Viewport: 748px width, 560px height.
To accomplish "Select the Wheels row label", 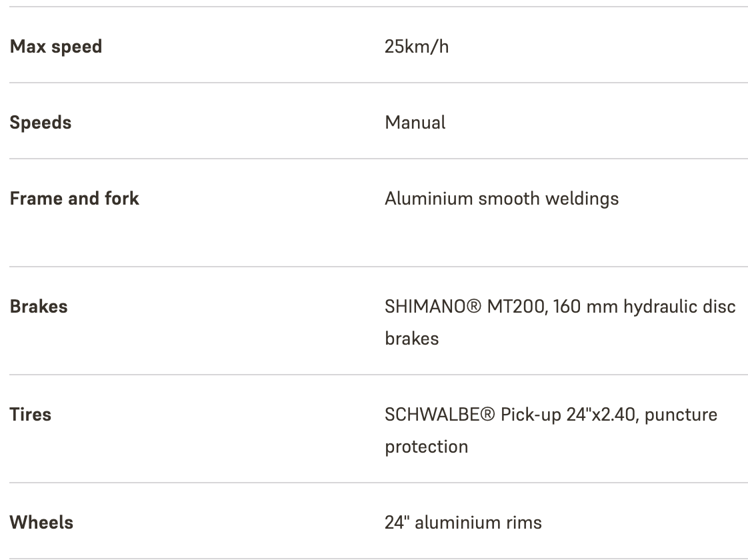I will 41,523.
